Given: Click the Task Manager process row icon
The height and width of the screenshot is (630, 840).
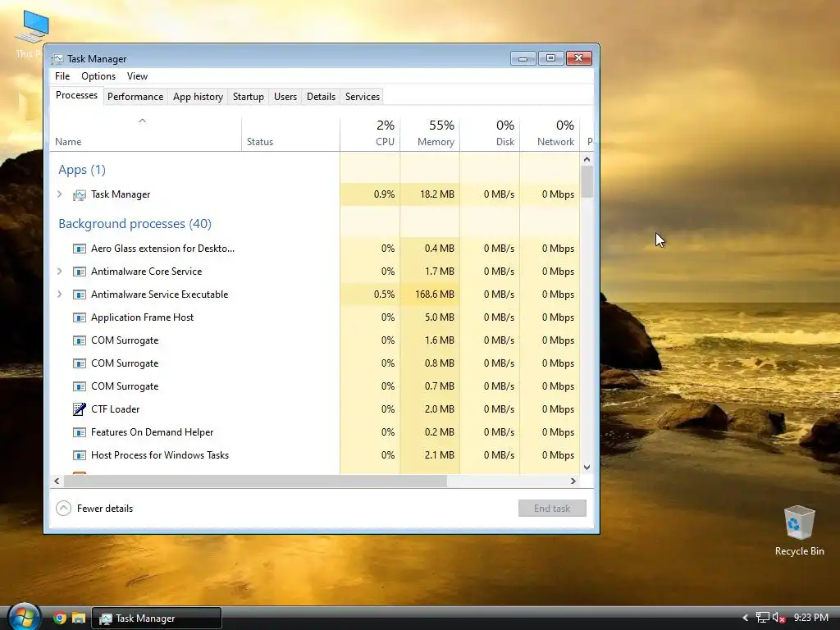Looking at the screenshot, I should click(x=80, y=195).
